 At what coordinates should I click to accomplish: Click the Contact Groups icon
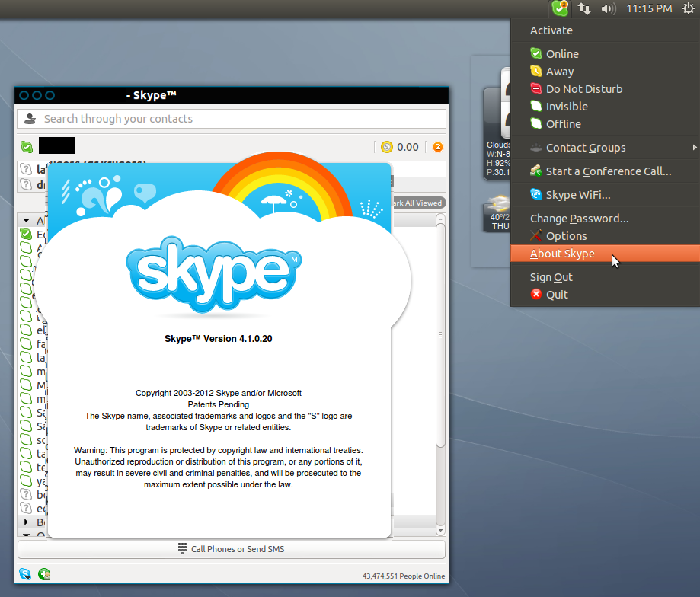[535, 148]
